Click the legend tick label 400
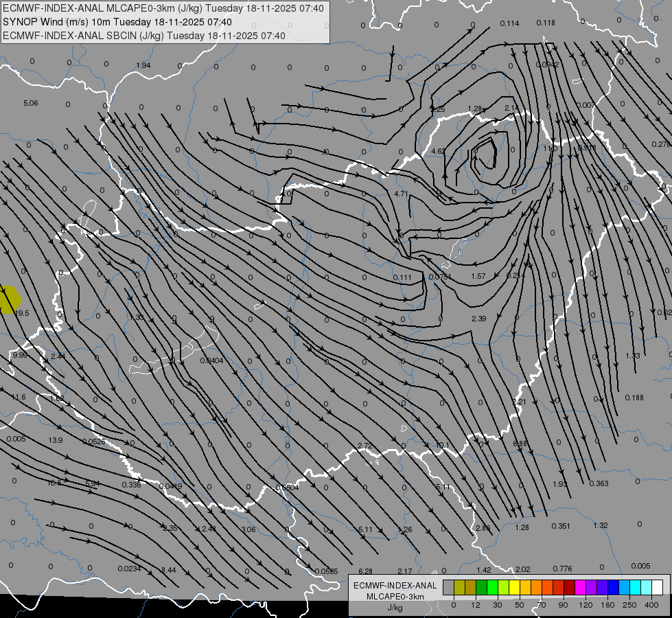672x618 pixels. point(651,605)
